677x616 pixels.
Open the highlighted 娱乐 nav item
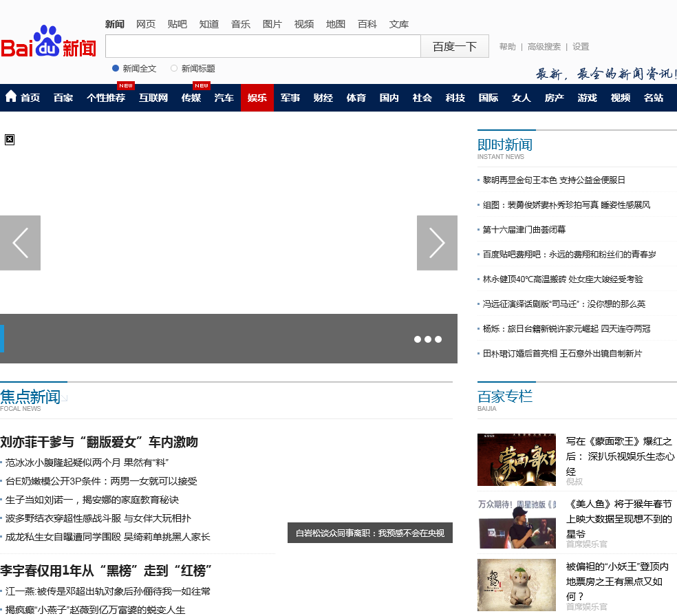click(257, 98)
